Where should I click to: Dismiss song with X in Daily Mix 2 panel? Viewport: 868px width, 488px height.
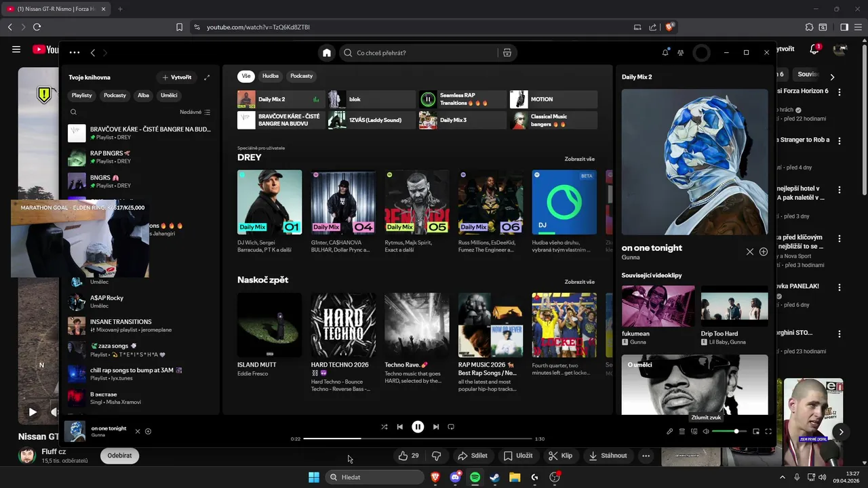click(750, 251)
